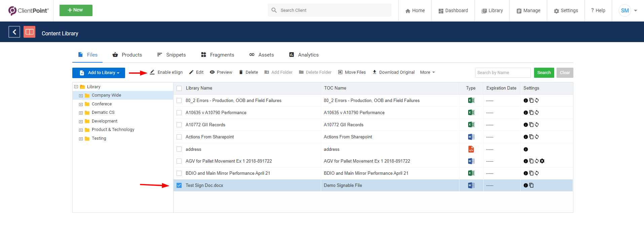Open info icon for Test Sign Doc.docx row
The height and width of the screenshot is (233, 644).
pyautogui.click(x=526, y=185)
